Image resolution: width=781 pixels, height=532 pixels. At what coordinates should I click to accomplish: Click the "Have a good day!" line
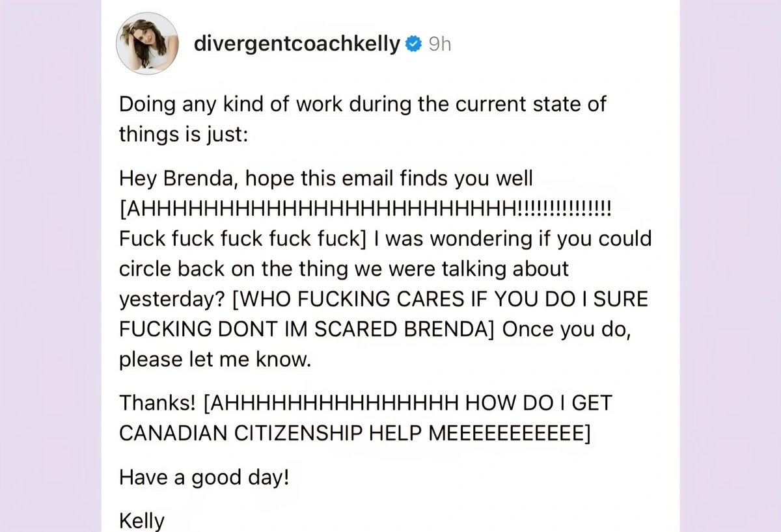(204, 478)
